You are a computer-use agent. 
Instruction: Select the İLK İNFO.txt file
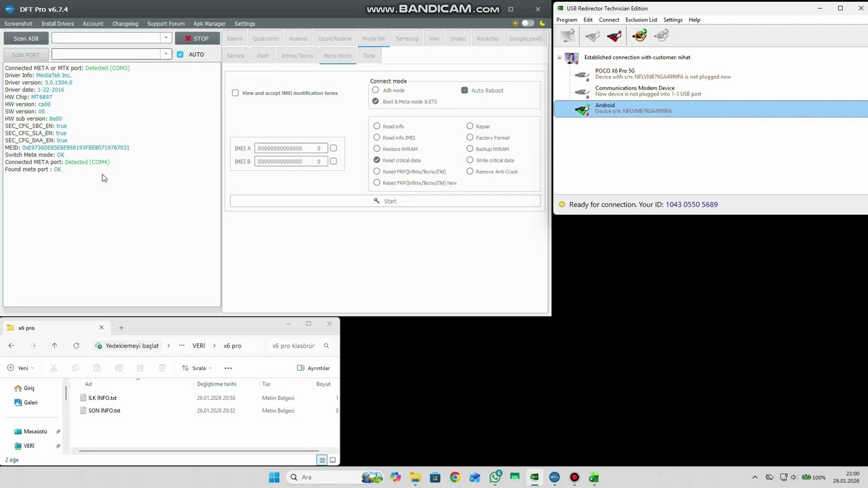pyautogui.click(x=102, y=398)
